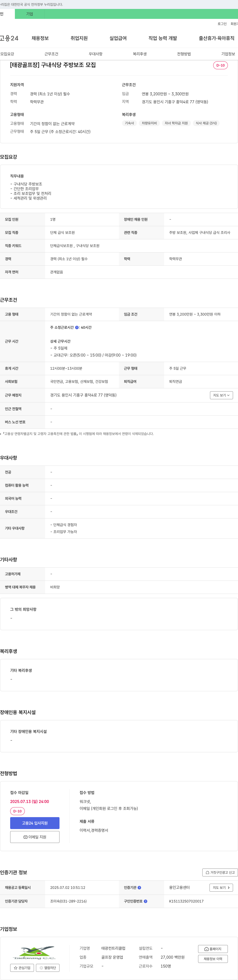Click the 고용24 입사지원 button
The height and width of the screenshot is (980, 238).
pos(35,823)
